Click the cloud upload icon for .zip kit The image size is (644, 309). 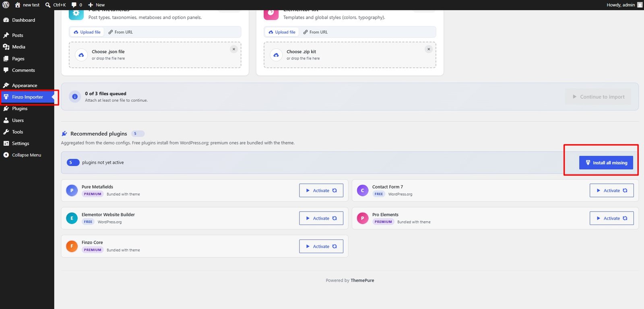276,55
